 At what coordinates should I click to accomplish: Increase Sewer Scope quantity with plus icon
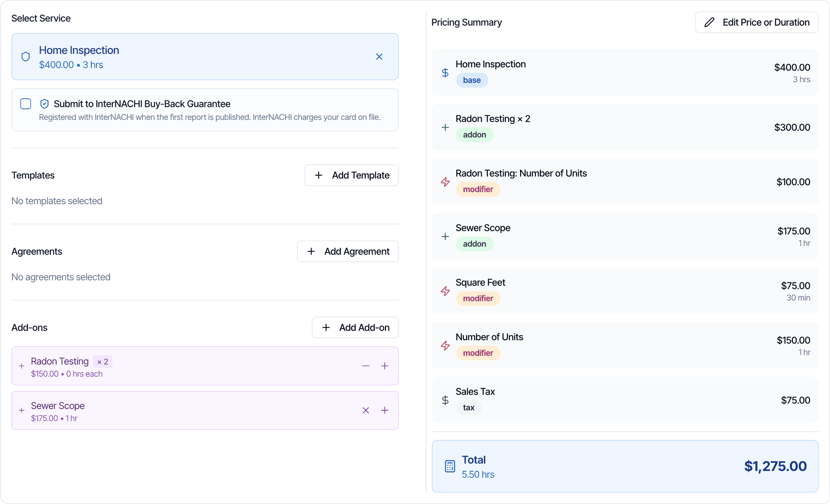(x=385, y=410)
